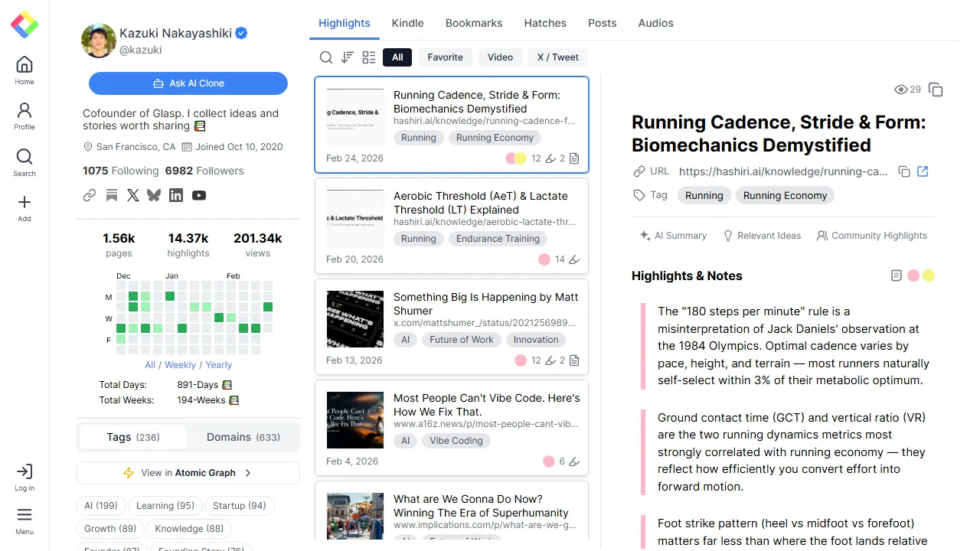Enable the Video filter

coord(500,57)
